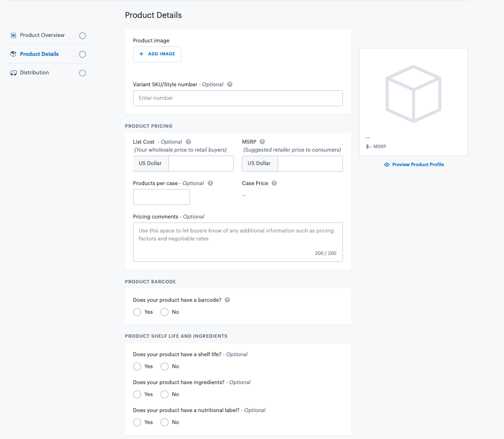This screenshot has height=439, width=504.
Task: Focus the Pricing comments text area
Action: [238, 242]
